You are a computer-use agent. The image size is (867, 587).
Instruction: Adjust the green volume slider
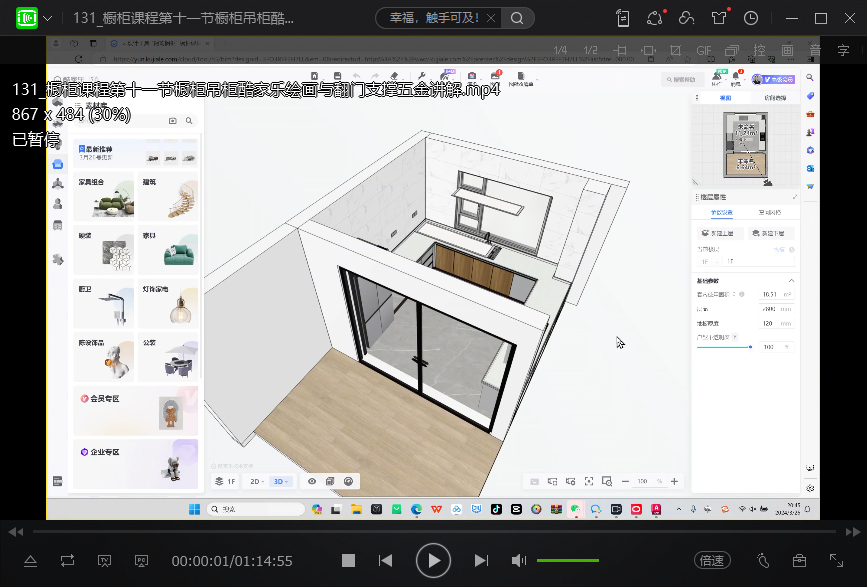pos(567,561)
